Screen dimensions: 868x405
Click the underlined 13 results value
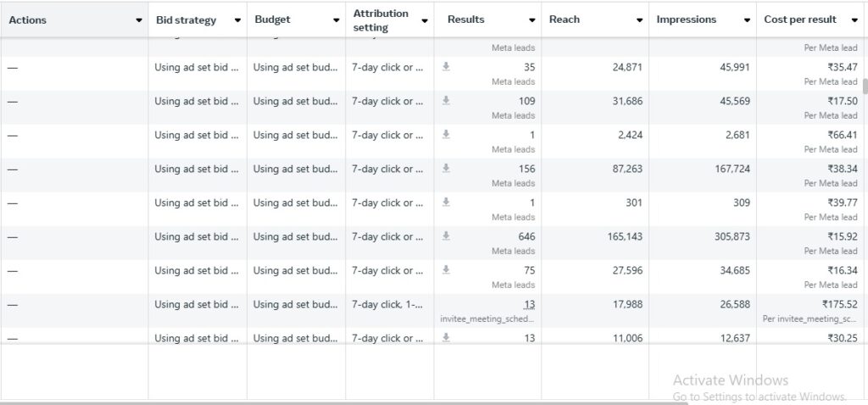tap(529, 304)
